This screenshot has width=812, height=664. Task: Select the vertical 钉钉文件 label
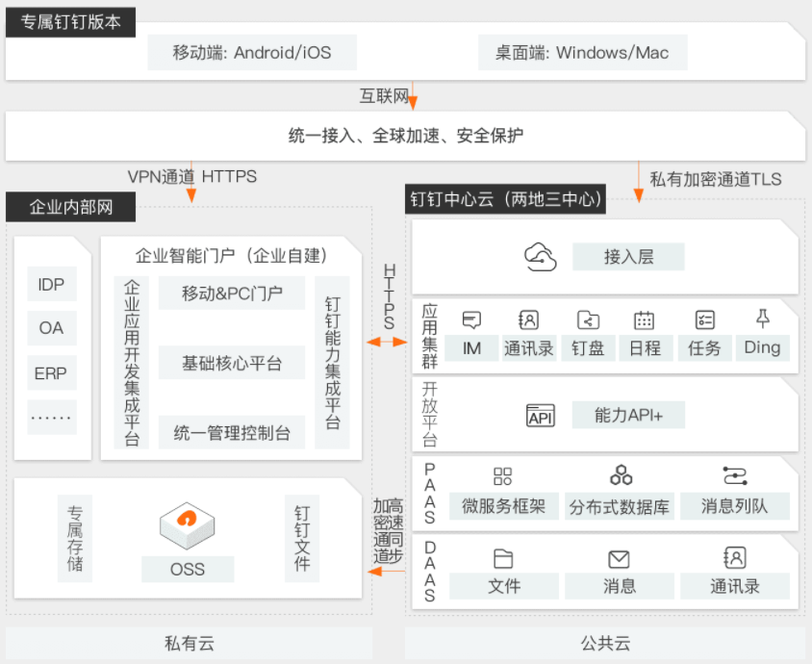[302, 539]
